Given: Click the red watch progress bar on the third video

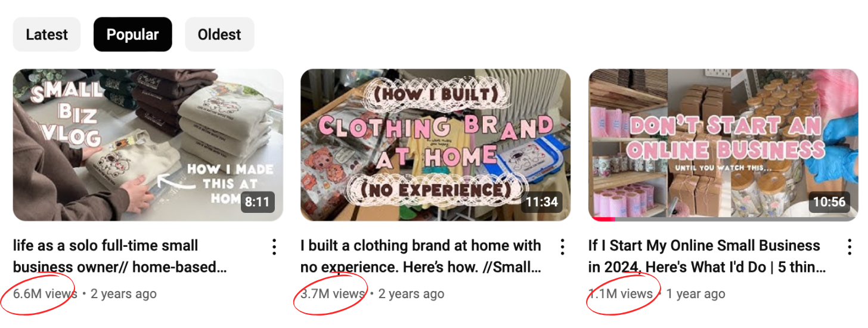Looking at the screenshot, I should (602, 219).
